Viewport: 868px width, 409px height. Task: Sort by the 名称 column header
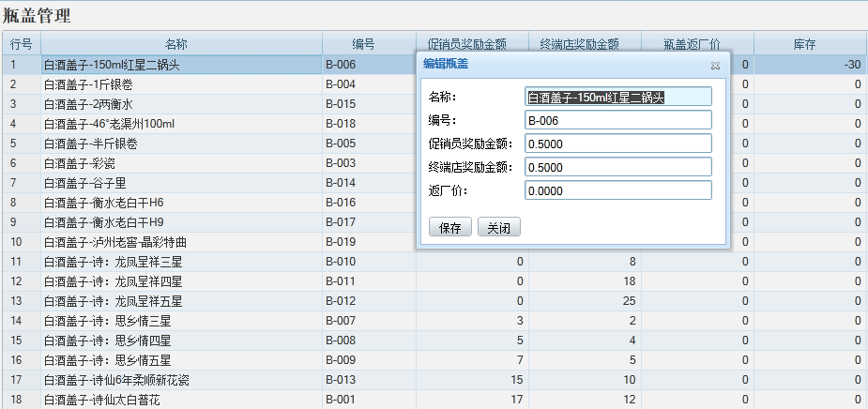(181, 44)
